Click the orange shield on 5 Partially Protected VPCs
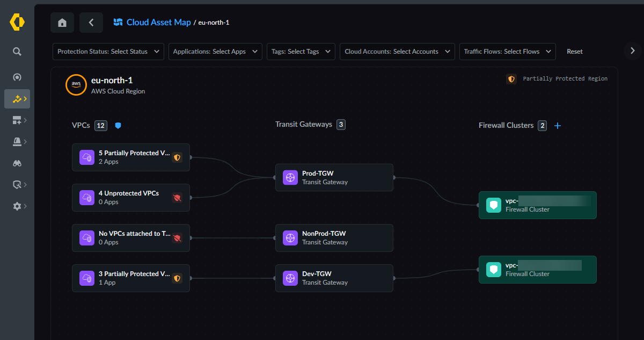 [177, 157]
